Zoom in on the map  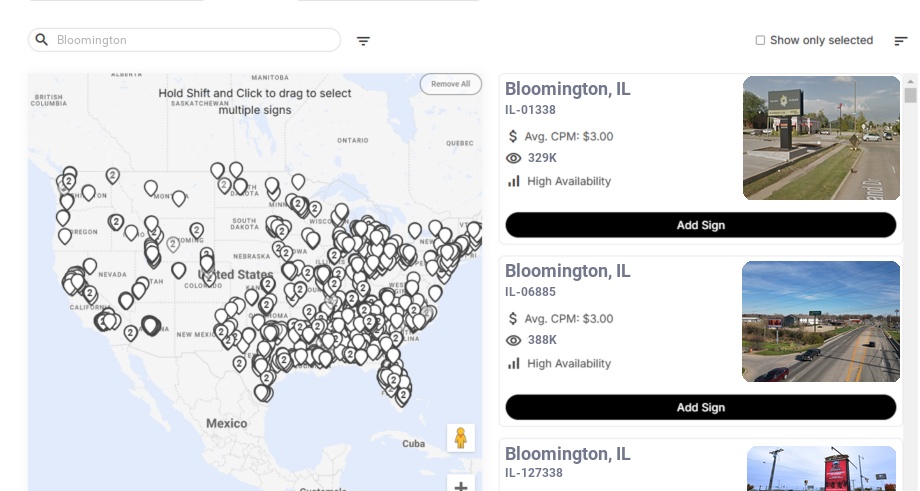461,486
